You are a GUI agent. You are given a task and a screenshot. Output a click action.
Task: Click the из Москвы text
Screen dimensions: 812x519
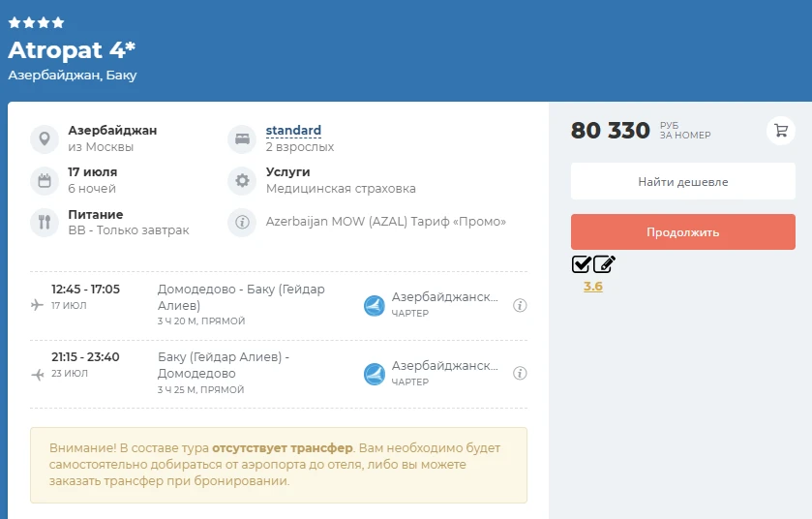coord(101,147)
